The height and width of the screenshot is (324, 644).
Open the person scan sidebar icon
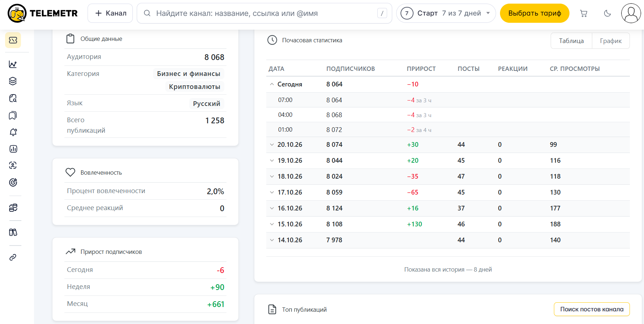tap(13, 166)
